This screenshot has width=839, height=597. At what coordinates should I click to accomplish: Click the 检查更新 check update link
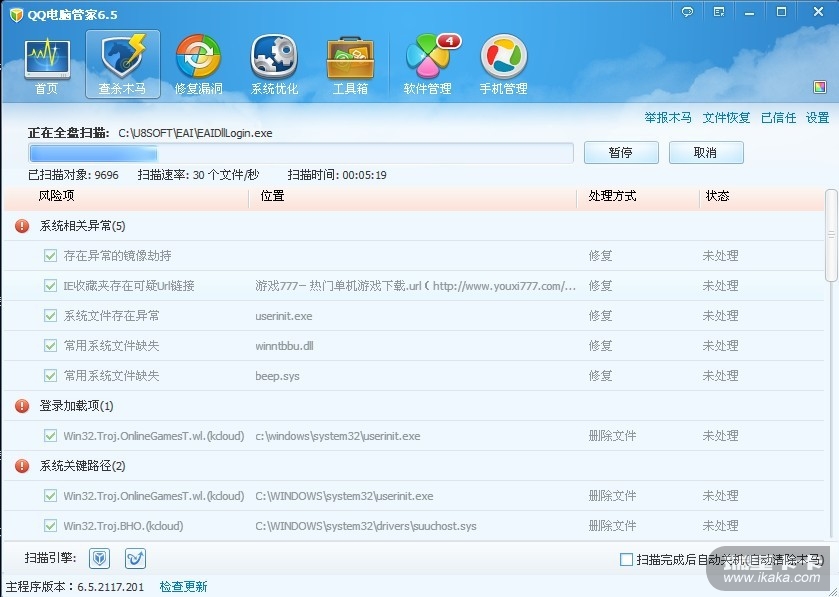tap(183, 587)
